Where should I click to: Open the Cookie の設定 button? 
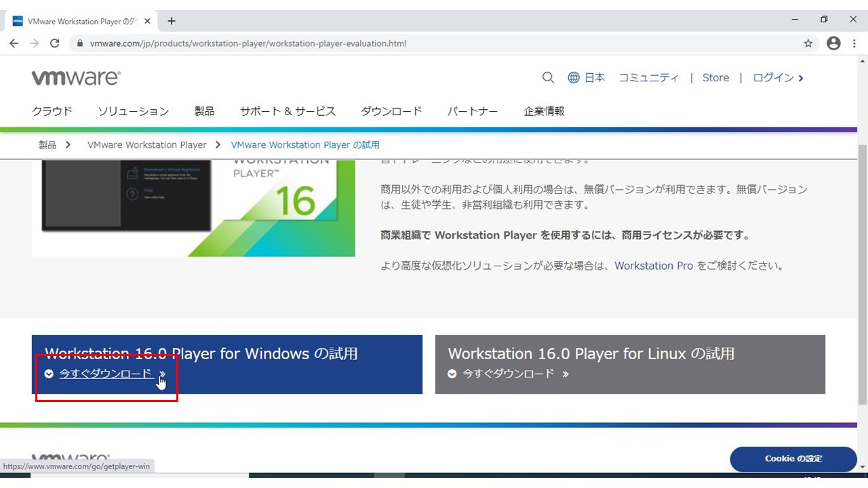click(793, 459)
